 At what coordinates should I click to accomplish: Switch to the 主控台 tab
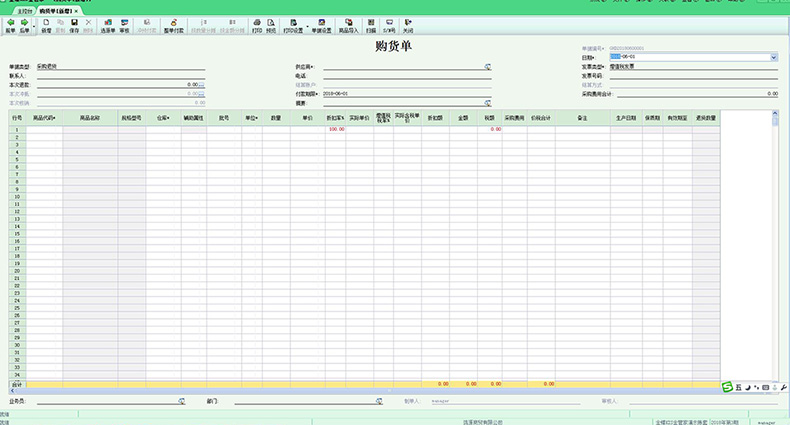pyautogui.click(x=23, y=10)
